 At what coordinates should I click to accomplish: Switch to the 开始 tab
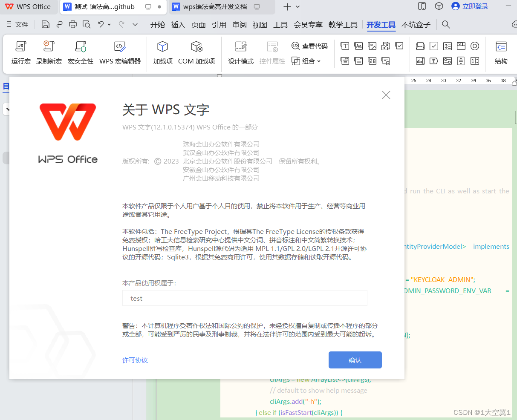click(158, 25)
